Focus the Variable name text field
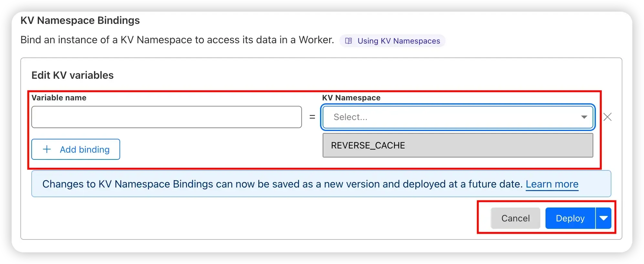This screenshot has height=264, width=644. (167, 117)
